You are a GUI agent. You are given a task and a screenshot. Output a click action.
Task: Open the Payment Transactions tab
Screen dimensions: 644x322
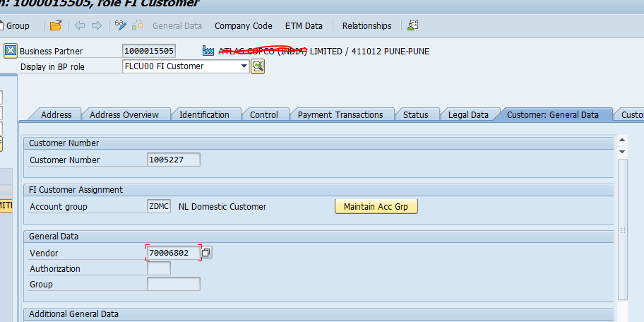click(x=340, y=114)
